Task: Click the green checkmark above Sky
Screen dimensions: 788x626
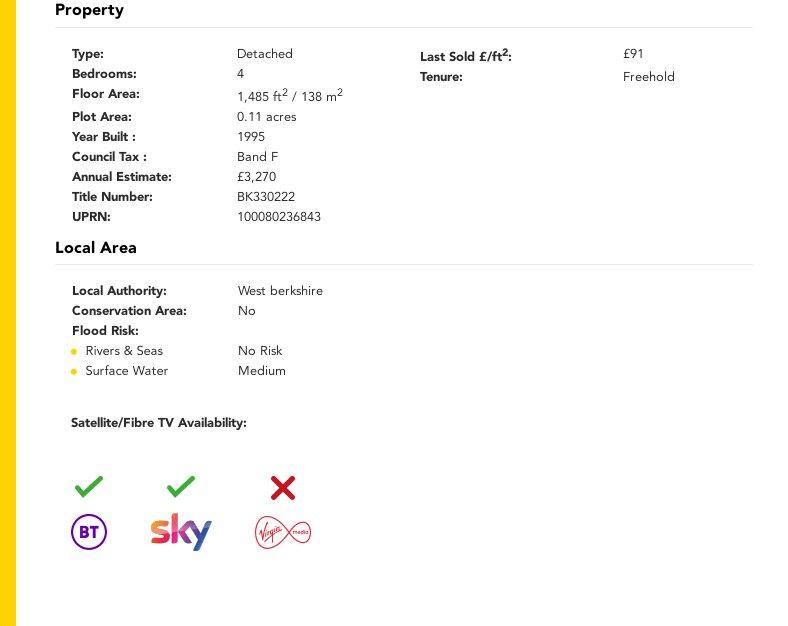Action: point(181,486)
